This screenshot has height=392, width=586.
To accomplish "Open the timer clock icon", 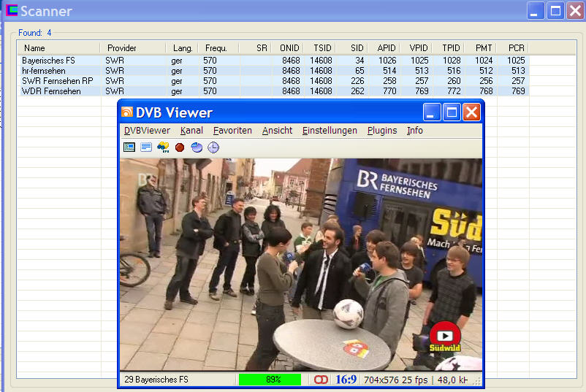I will [213, 147].
